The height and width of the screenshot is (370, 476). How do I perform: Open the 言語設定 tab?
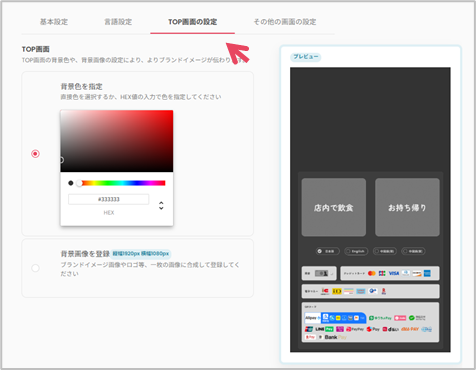118,22
